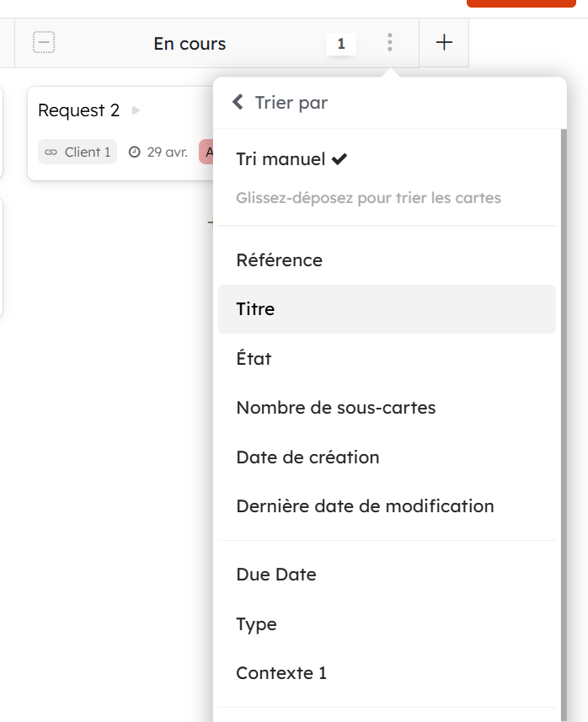
Task: Open the En cours three-dot menu
Action: tap(389, 42)
